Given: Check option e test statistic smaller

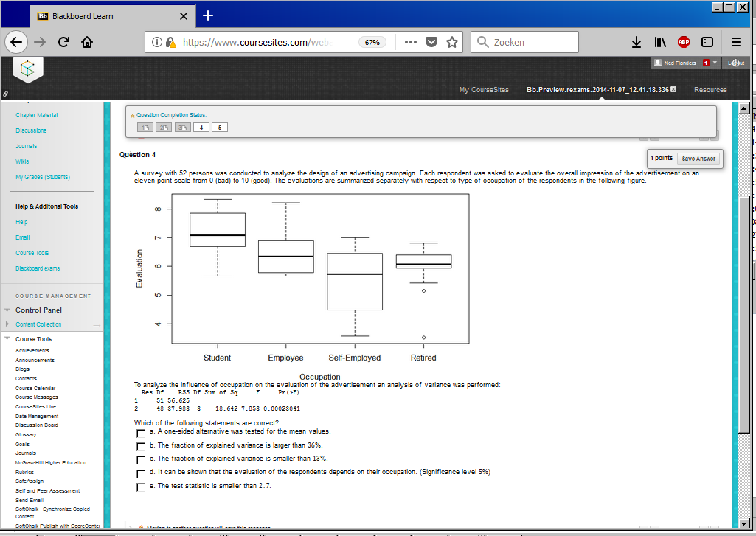Looking at the screenshot, I should coord(141,487).
